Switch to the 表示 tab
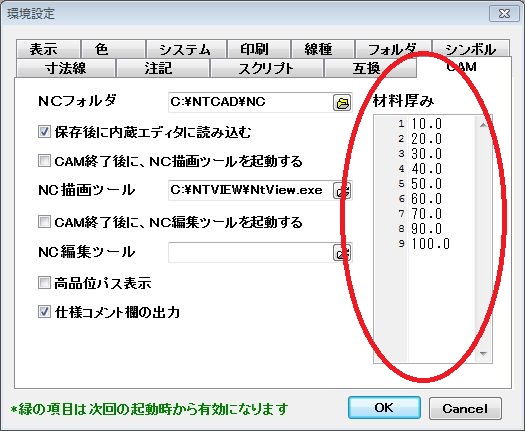The width and height of the screenshot is (525, 431). click(x=48, y=49)
